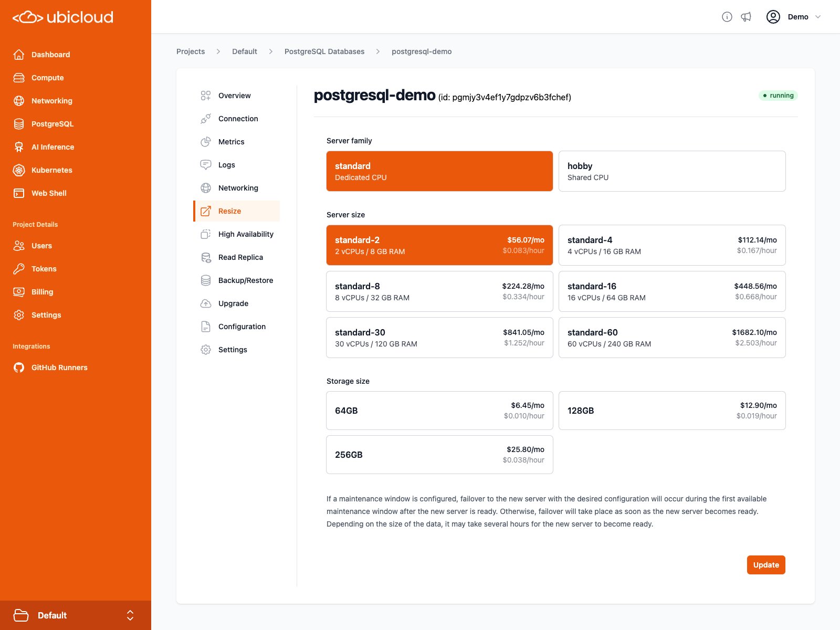This screenshot has width=840, height=630.
Task: Choose the standard-4 server size
Action: click(x=672, y=245)
